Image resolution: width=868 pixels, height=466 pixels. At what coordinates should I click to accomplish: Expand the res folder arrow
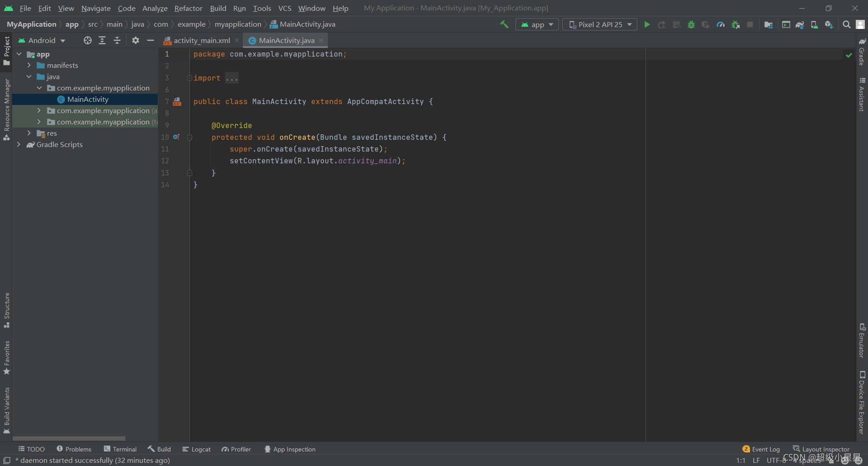(29, 133)
